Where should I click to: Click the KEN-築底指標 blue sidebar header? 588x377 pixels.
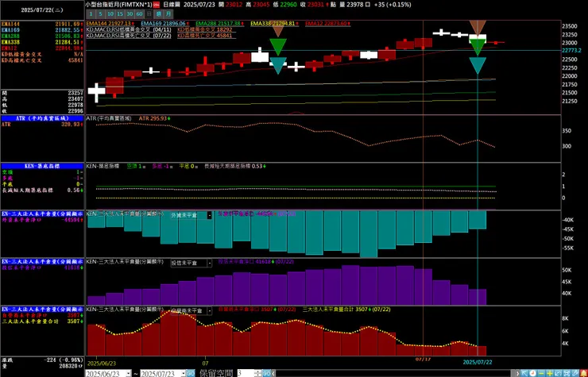(x=42, y=166)
